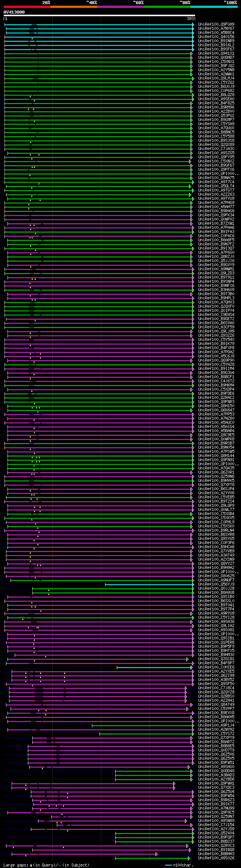Image resolution: width=241 pixels, height=868 pixels.
Task: Select the UniRef100_A9SN89 label
Action: (216, 821)
